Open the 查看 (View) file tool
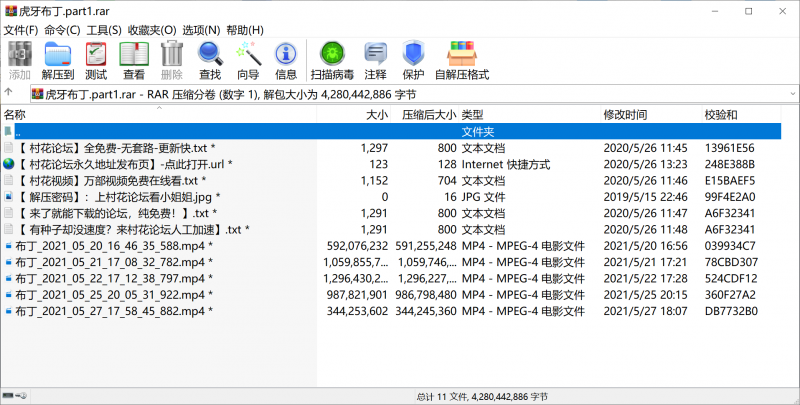The width and height of the screenshot is (800, 405). pos(133,60)
